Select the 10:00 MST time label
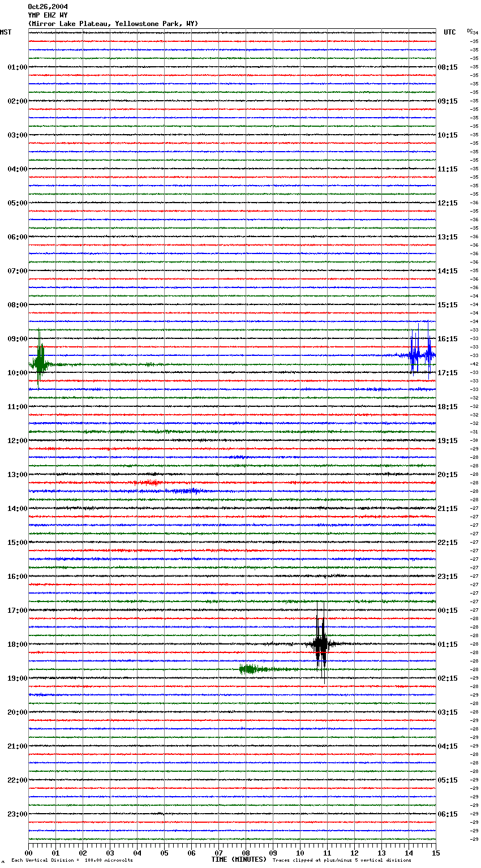The height and width of the screenshot is (868, 481). [x=17, y=373]
